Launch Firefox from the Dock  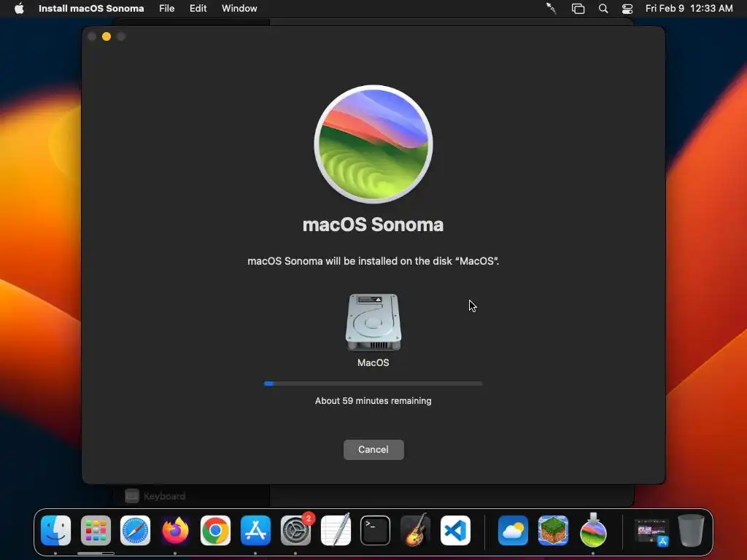[x=175, y=531]
